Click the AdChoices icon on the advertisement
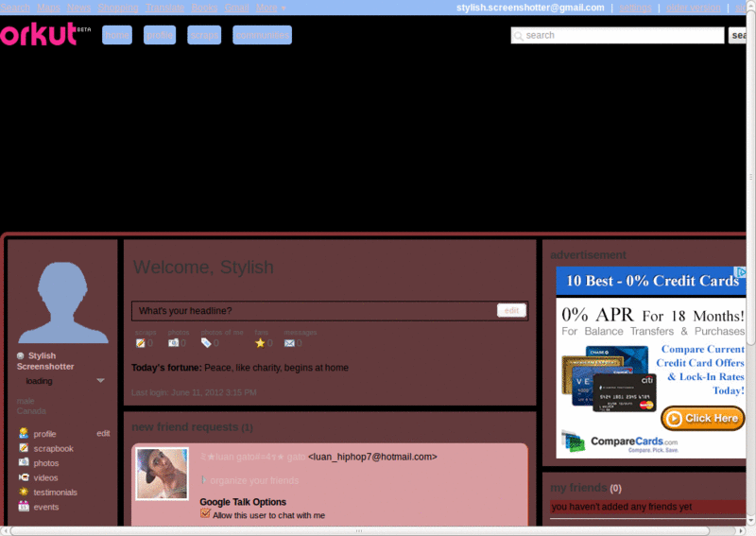Viewport: 756px width, 536px height. pos(740,271)
